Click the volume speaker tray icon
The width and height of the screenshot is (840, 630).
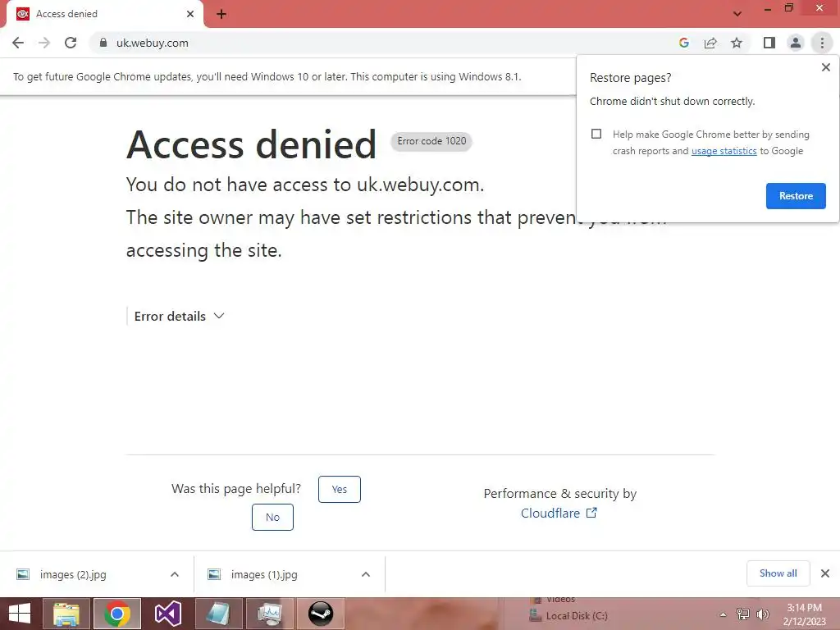(762, 614)
